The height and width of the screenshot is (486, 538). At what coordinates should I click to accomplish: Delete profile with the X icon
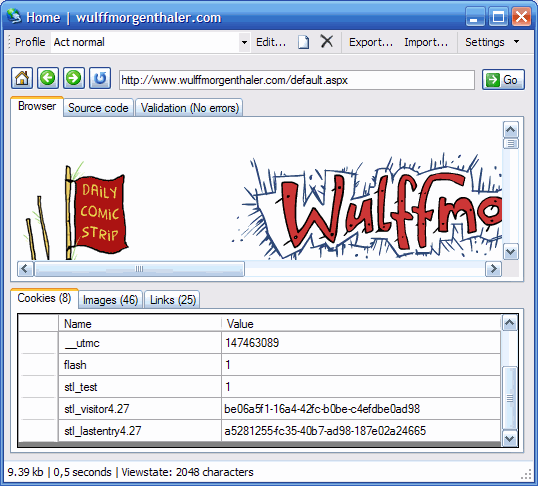326,42
